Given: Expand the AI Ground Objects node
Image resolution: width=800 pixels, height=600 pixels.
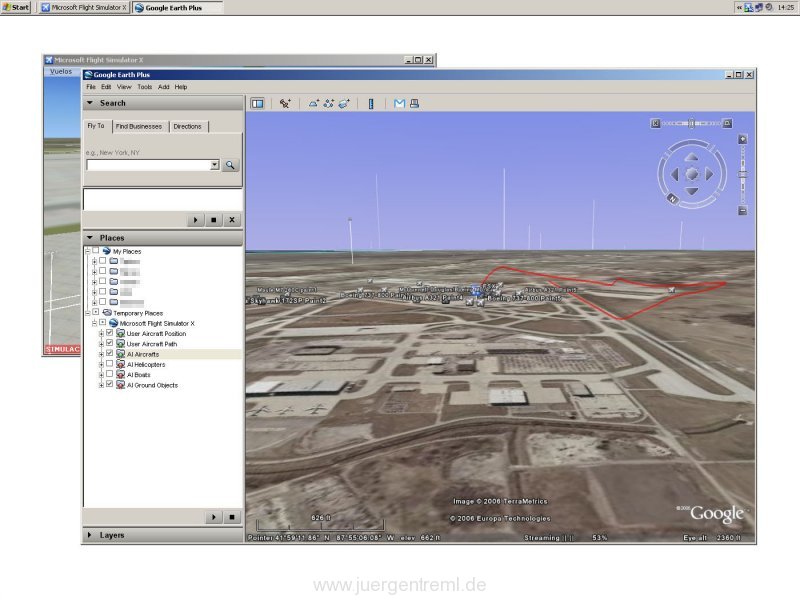Looking at the screenshot, I should coord(101,385).
